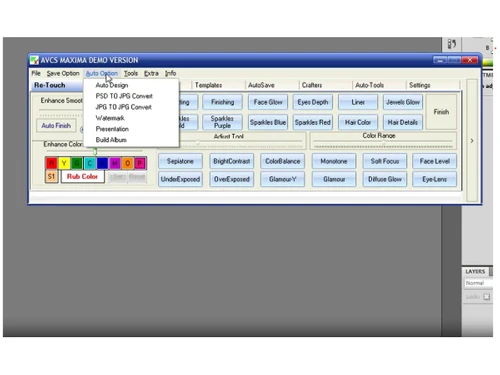Apply the Glamour effect
The height and width of the screenshot is (375, 500).
coord(334,179)
